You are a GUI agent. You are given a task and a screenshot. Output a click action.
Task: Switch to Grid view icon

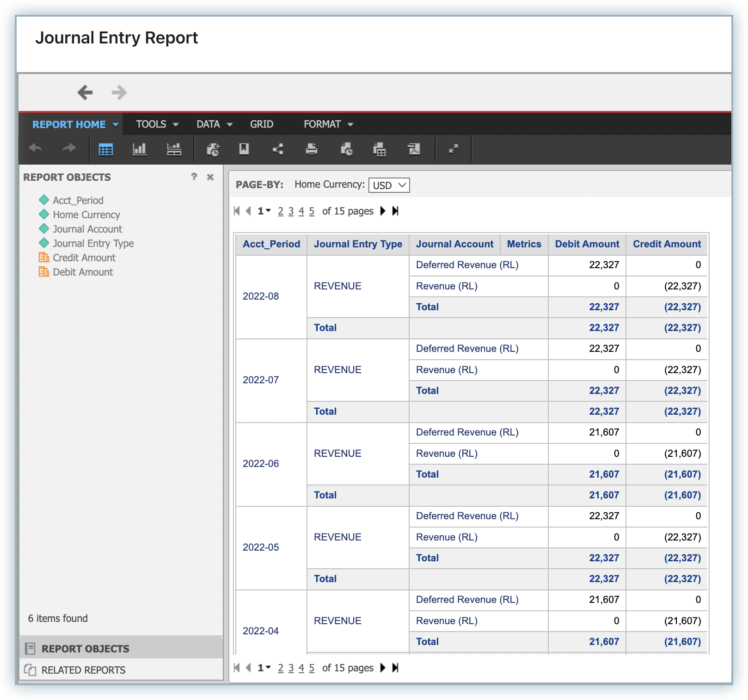(105, 149)
